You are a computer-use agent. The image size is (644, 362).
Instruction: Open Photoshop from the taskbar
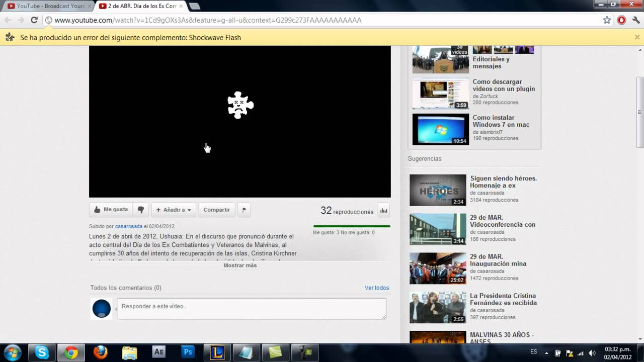188,352
